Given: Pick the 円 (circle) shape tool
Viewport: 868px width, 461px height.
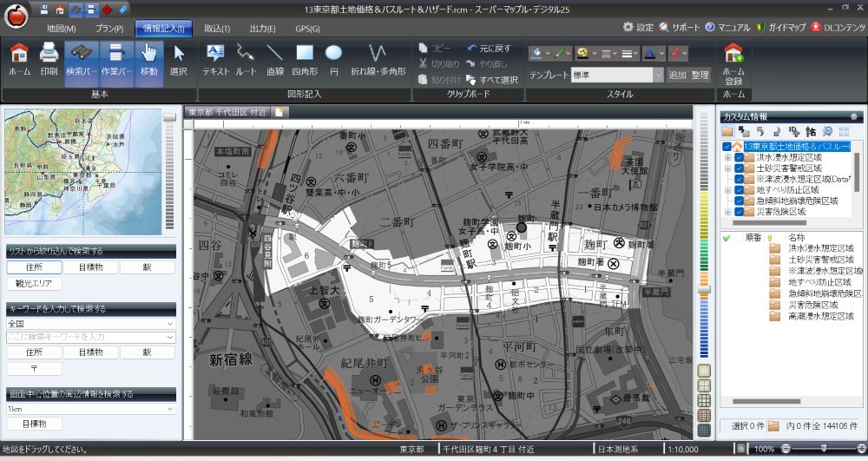Looking at the screenshot, I should pos(333,59).
